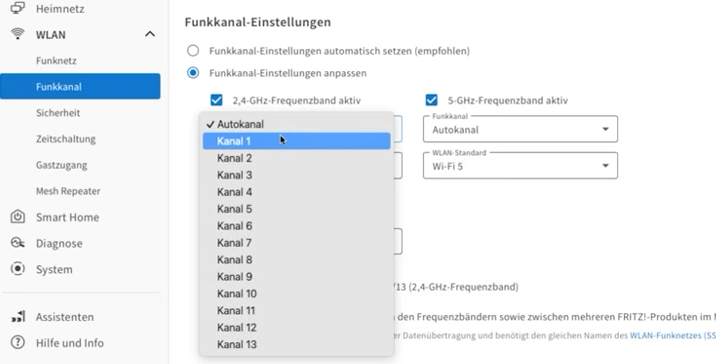Image resolution: width=716 pixels, height=364 pixels.
Task: Choose Kanal 13 from the list
Action: 296,344
